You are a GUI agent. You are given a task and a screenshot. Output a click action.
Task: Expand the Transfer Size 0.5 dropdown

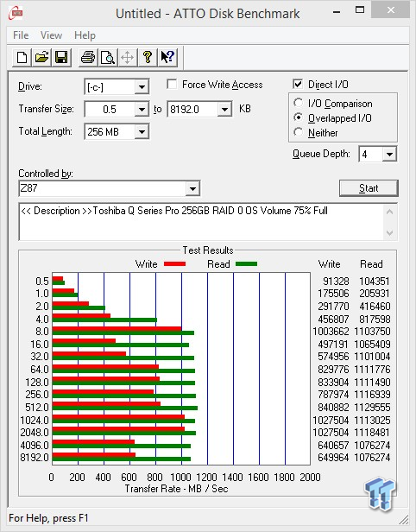pos(142,109)
